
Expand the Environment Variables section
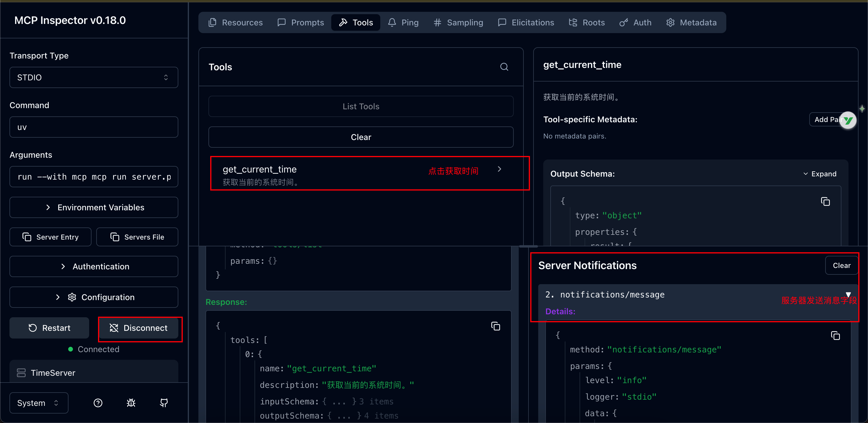coord(94,207)
